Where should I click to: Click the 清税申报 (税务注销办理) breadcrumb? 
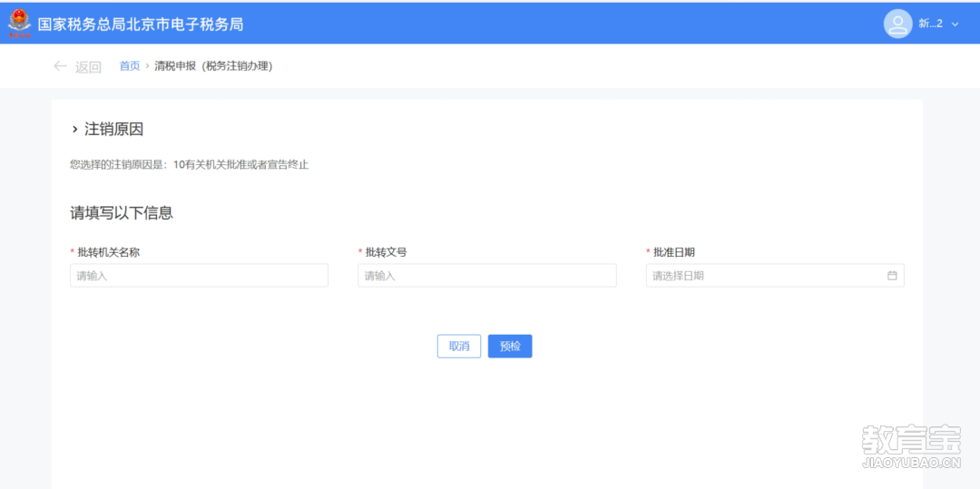coord(213,66)
